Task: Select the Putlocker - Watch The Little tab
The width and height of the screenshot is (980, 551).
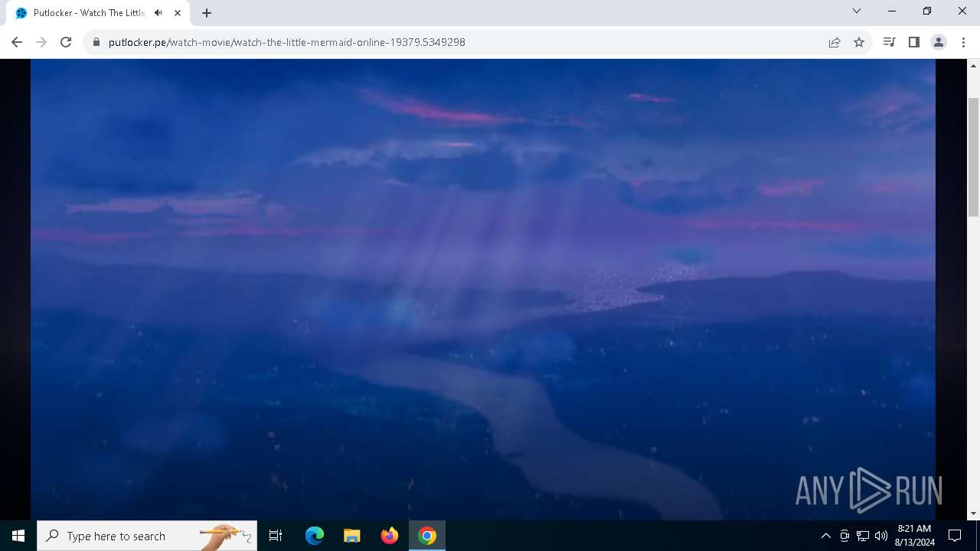Action: tap(98, 13)
